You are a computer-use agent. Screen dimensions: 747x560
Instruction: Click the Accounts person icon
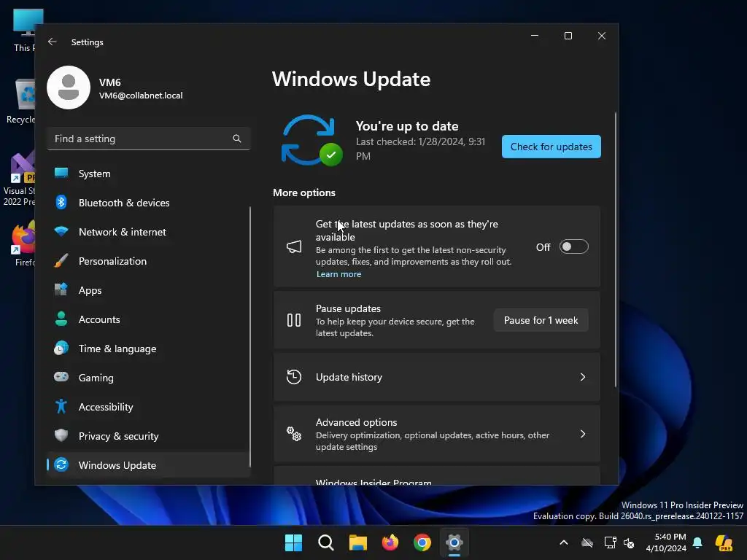61,319
